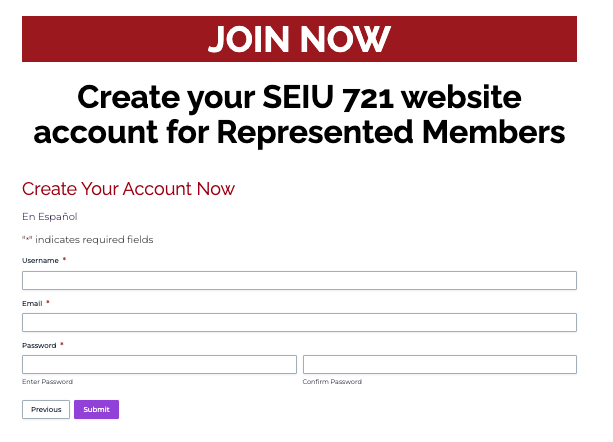Click the 'Enter Password' caption text
Screen dimensions: 613x442
(47, 382)
